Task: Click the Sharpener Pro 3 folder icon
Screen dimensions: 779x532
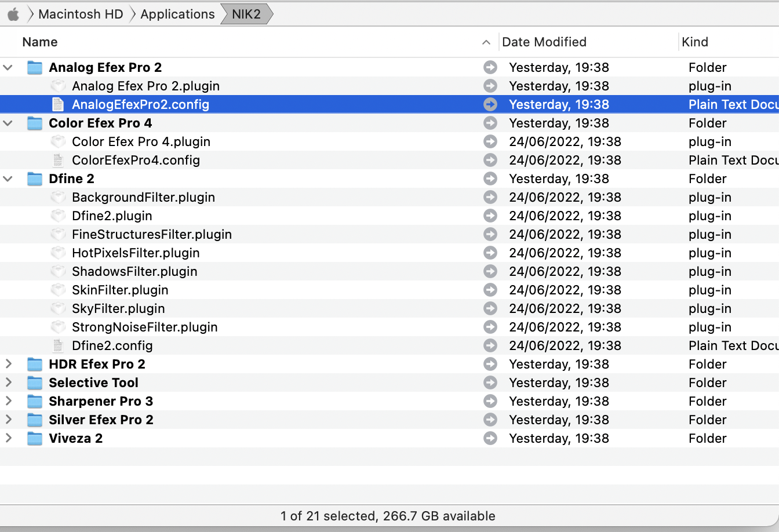Action: click(35, 401)
